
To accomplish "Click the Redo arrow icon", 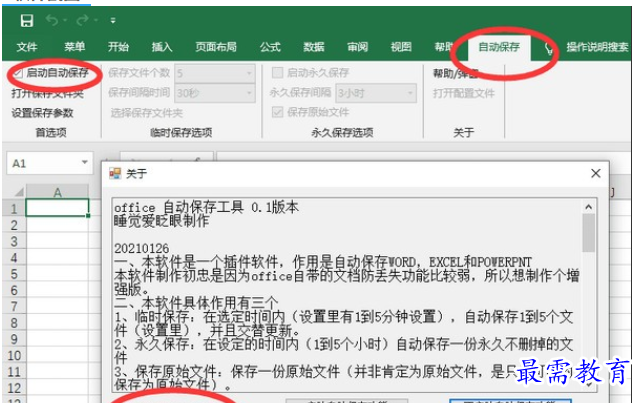I will (x=83, y=20).
